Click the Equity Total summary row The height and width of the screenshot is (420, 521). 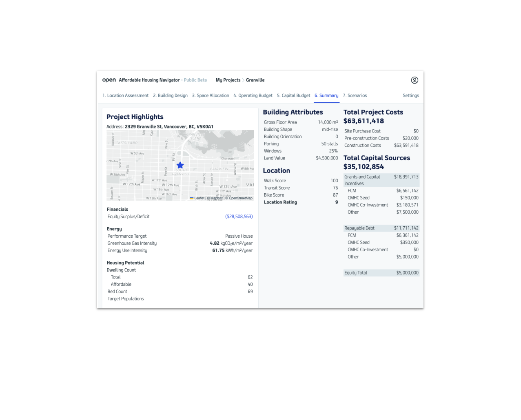point(381,273)
